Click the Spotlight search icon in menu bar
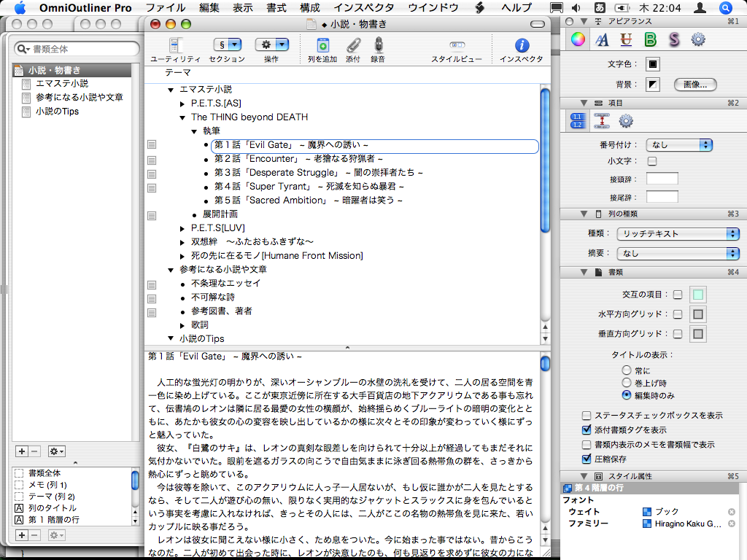 [726, 7]
